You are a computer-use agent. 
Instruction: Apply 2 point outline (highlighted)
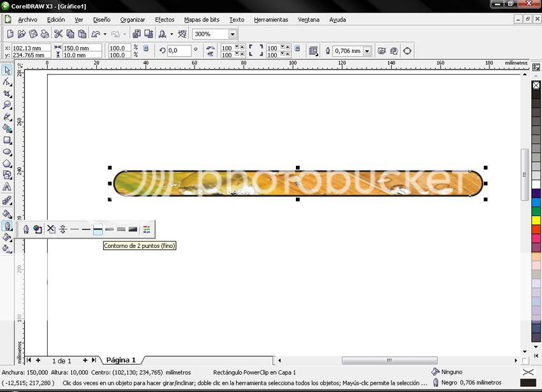click(x=98, y=229)
